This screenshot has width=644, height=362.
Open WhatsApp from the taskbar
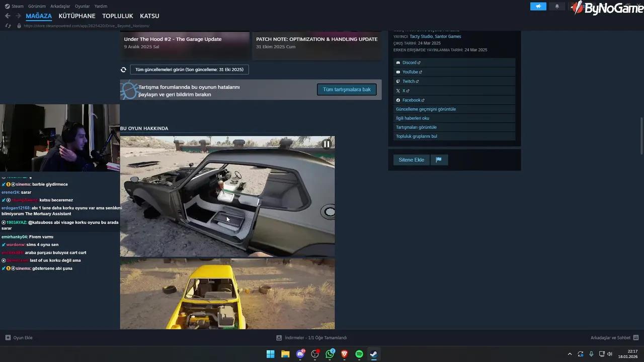coord(330,354)
